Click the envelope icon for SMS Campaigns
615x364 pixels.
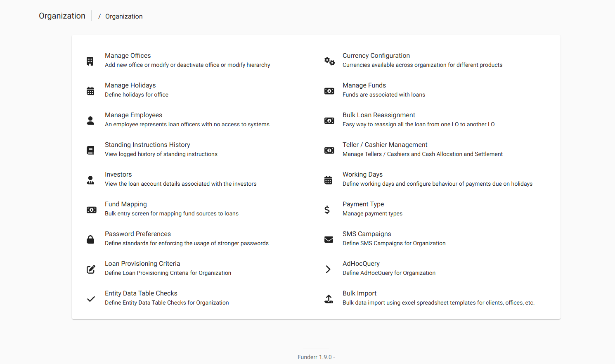coord(329,239)
